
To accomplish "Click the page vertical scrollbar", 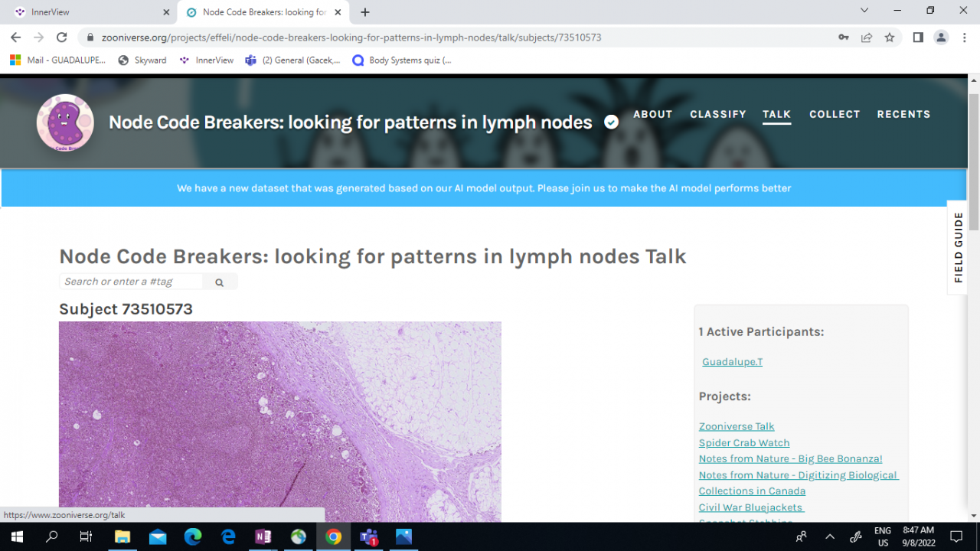I will [974, 161].
